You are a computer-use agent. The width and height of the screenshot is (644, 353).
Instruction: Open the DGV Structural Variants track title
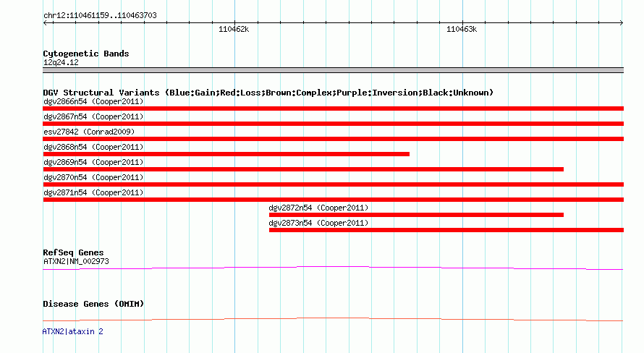pyautogui.click(x=268, y=93)
